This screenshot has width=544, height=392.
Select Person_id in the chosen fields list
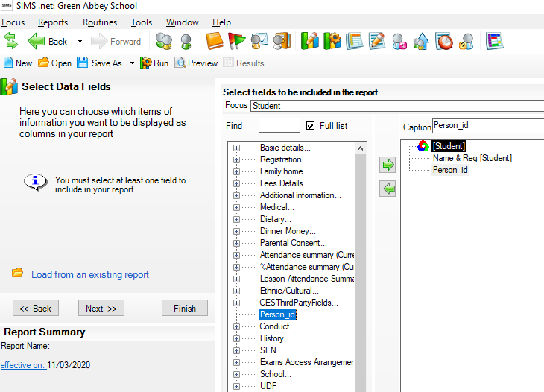coord(450,170)
